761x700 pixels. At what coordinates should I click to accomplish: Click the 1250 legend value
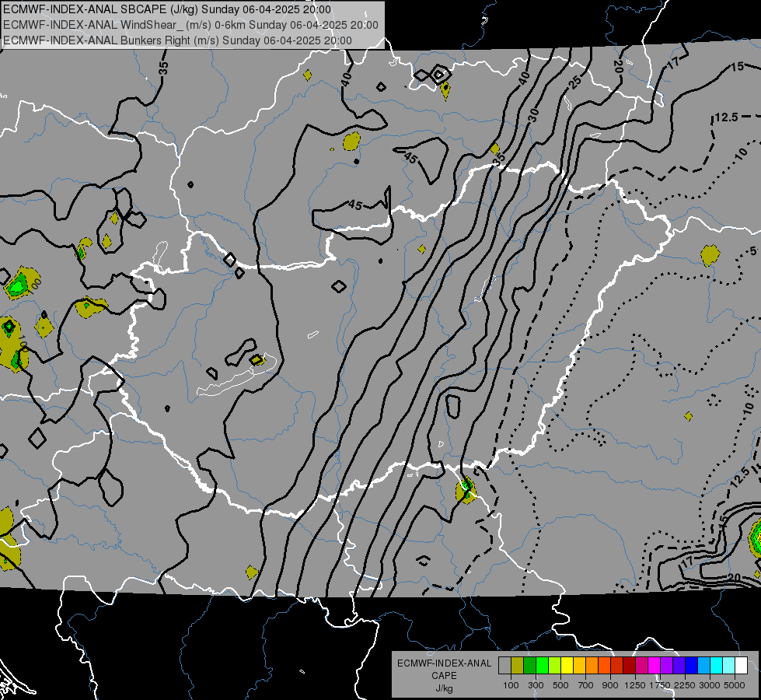[x=635, y=685]
